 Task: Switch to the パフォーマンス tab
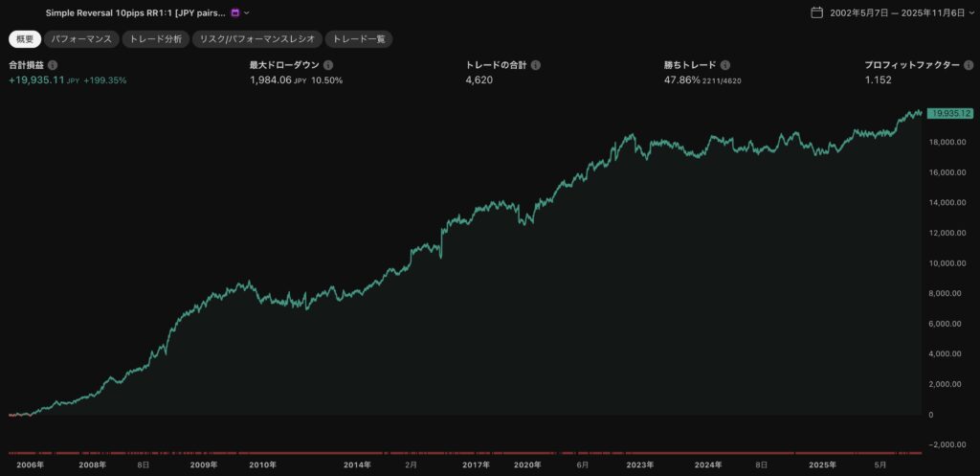(81, 39)
